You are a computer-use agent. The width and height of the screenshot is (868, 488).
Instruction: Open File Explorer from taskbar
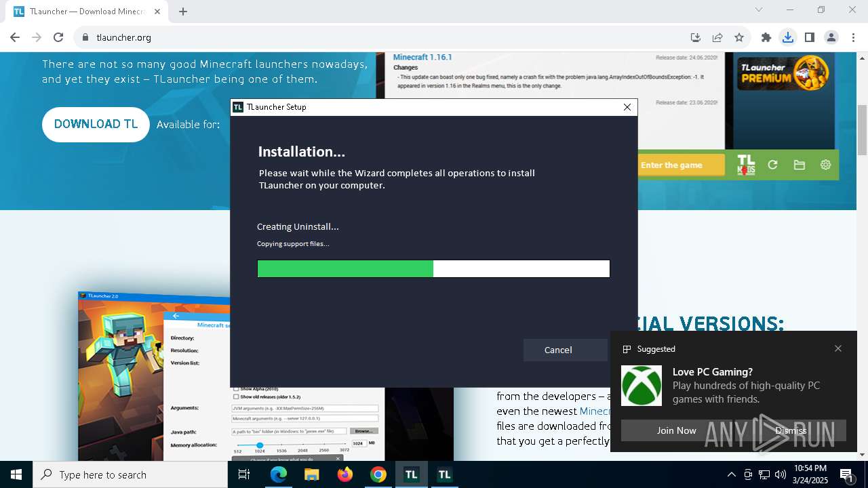point(311,474)
